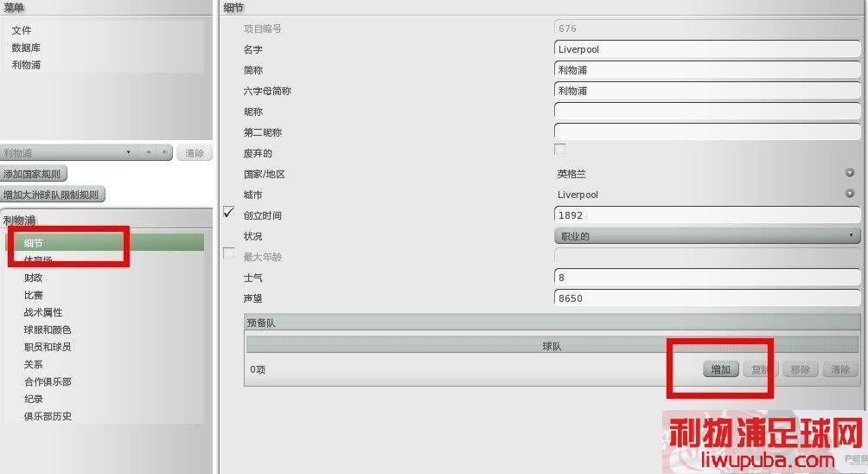The height and width of the screenshot is (474, 868).
Task: Click the Liverpool city value
Action: tap(578, 195)
